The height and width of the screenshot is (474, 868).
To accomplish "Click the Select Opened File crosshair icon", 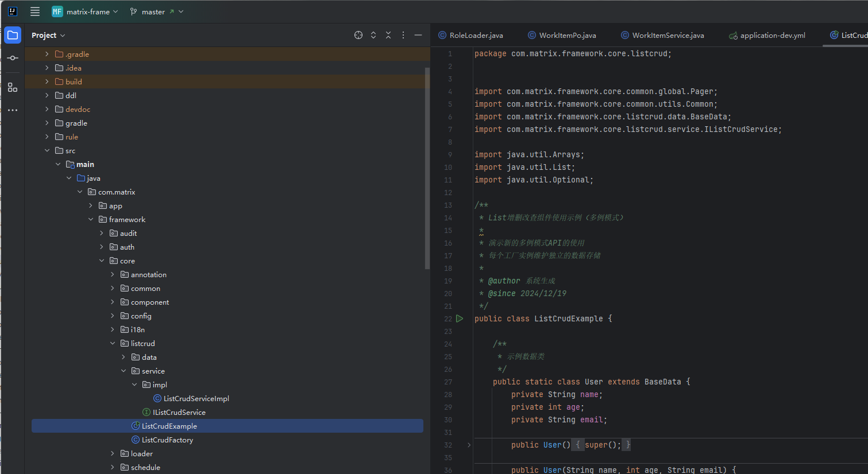I will [x=358, y=35].
